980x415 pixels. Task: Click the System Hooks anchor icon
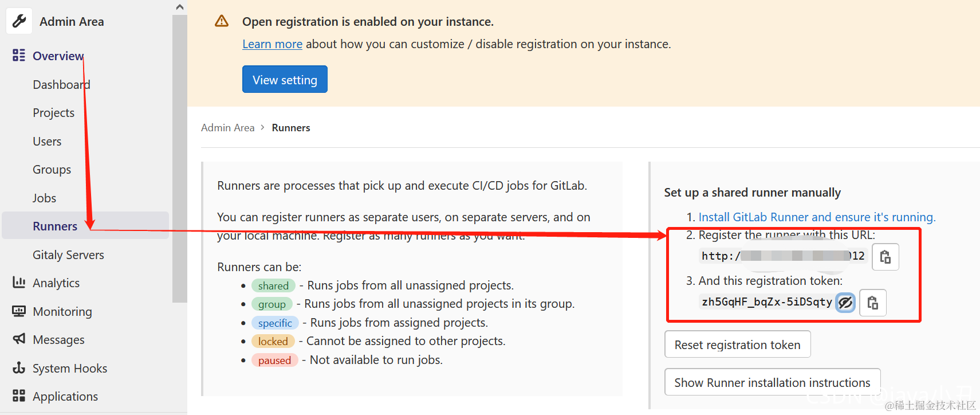(x=19, y=367)
